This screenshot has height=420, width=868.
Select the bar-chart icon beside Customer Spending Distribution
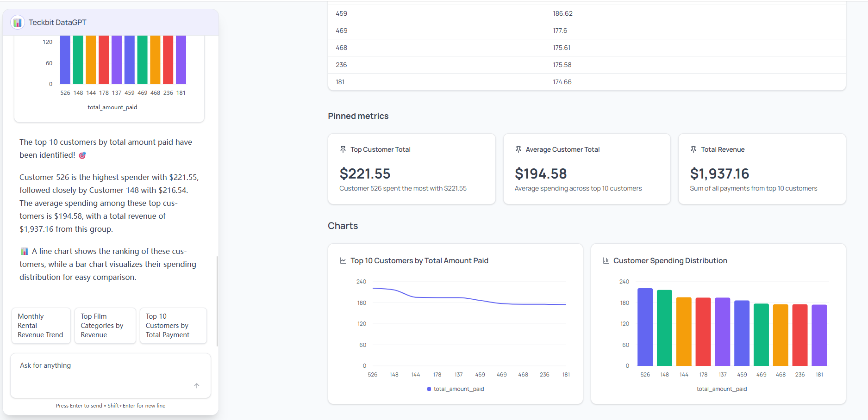point(606,260)
